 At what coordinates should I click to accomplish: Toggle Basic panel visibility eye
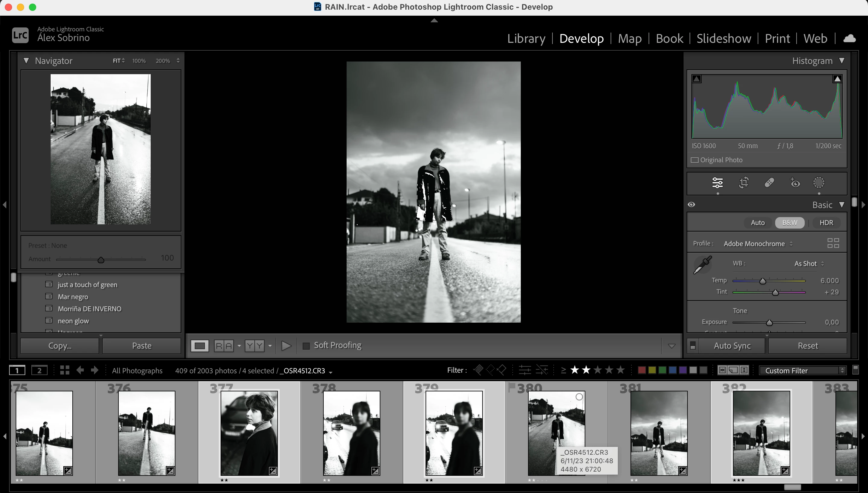(x=691, y=204)
